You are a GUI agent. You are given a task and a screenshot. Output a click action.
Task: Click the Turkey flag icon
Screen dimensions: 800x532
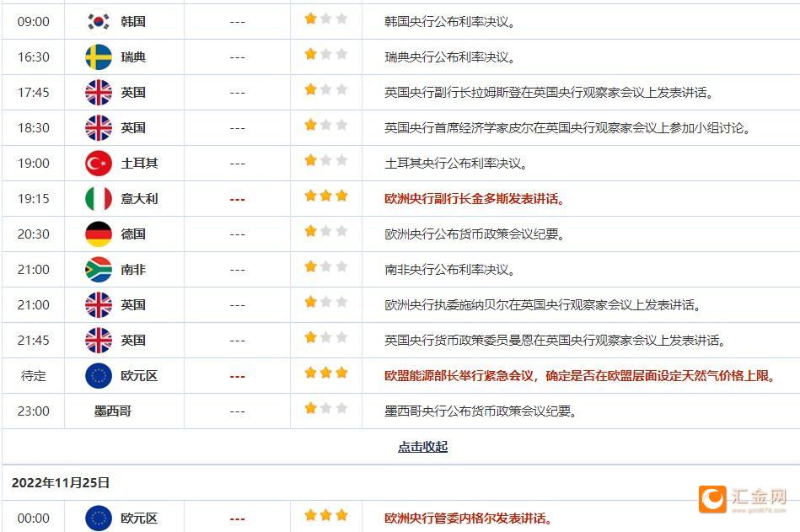tap(98, 164)
